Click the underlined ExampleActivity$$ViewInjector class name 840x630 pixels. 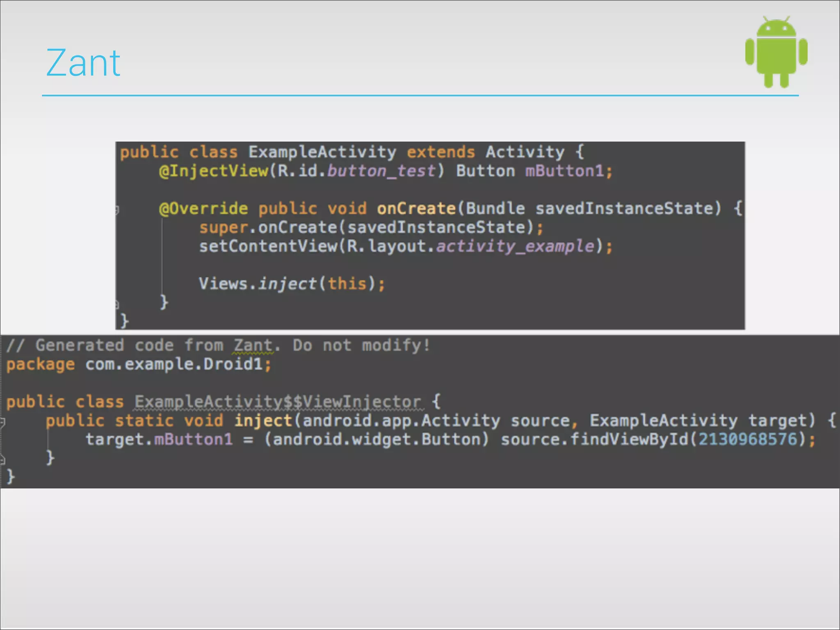(278, 402)
